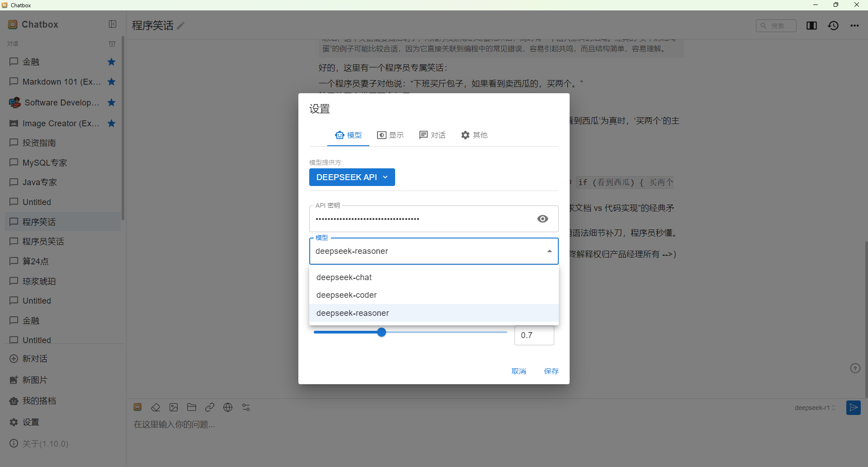Unstar the Markdown 101 conversation
This screenshot has height=467, width=868.
pyautogui.click(x=112, y=82)
